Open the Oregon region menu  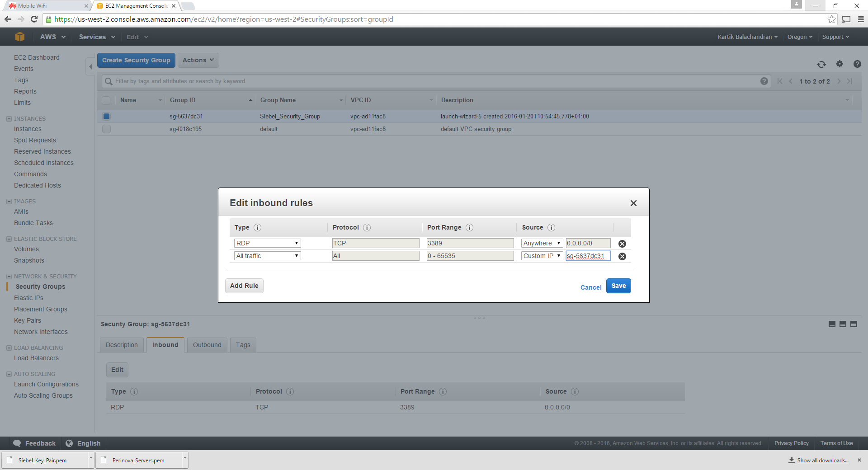[x=800, y=37]
